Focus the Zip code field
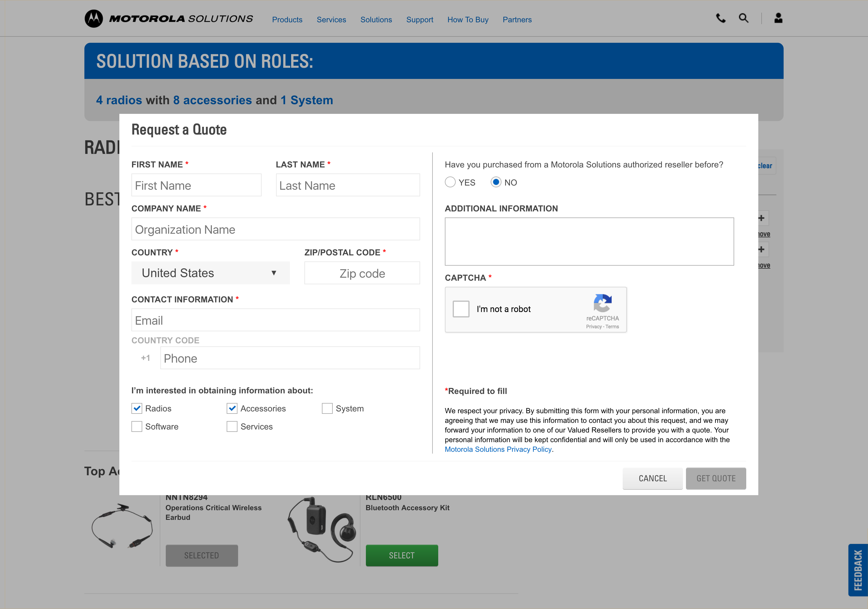The height and width of the screenshot is (609, 868). (x=362, y=273)
